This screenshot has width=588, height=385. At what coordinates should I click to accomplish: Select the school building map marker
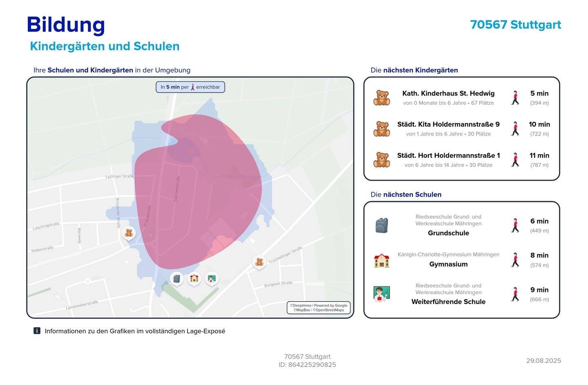(194, 279)
